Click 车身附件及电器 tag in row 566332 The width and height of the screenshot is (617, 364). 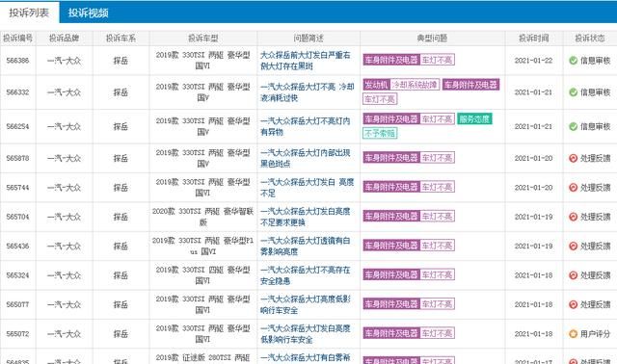pyautogui.click(x=471, y=85)
